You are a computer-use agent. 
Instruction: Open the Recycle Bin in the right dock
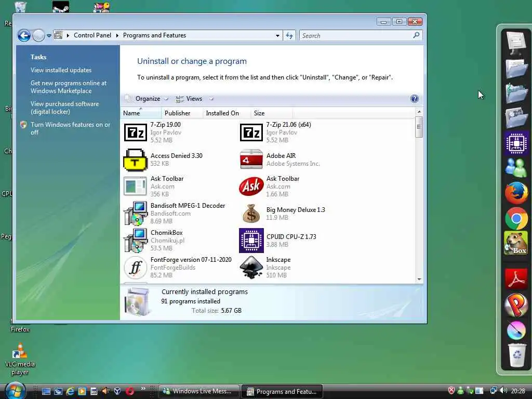(x=516, y=355)
